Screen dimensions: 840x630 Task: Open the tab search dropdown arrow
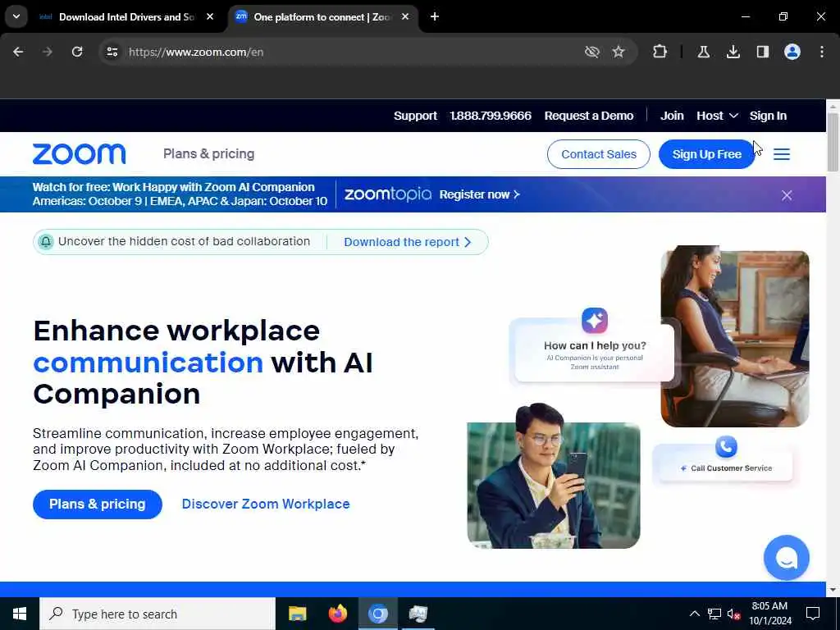coord(16,16)
